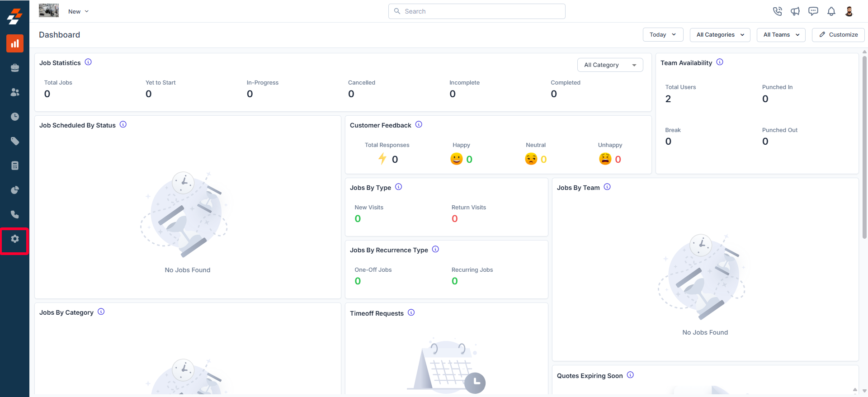This screenshot has height=397, width=868.
Task: Open the All Teams filter dropdown
Action: point(781,35)
